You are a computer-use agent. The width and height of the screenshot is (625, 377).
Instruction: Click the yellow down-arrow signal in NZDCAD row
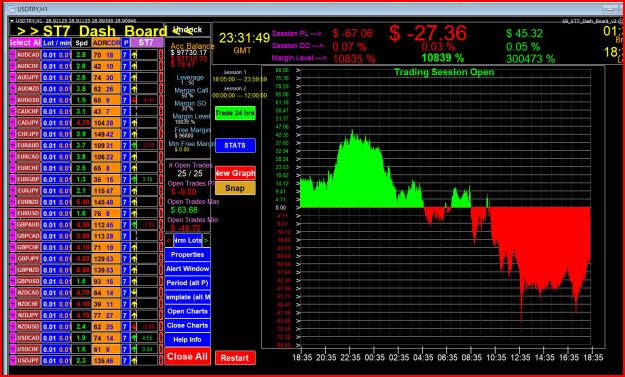pyautogui.click(x=134, y=293)
